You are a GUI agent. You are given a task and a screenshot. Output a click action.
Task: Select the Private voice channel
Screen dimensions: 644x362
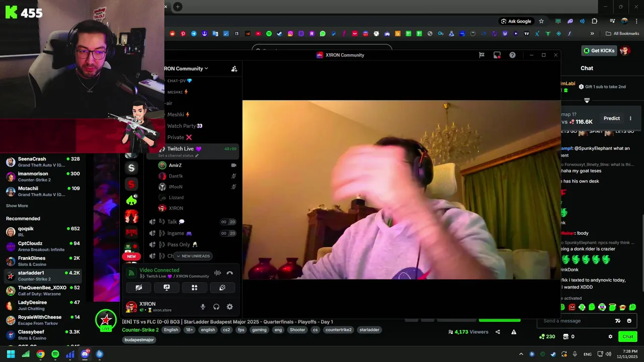coord(180,137)
